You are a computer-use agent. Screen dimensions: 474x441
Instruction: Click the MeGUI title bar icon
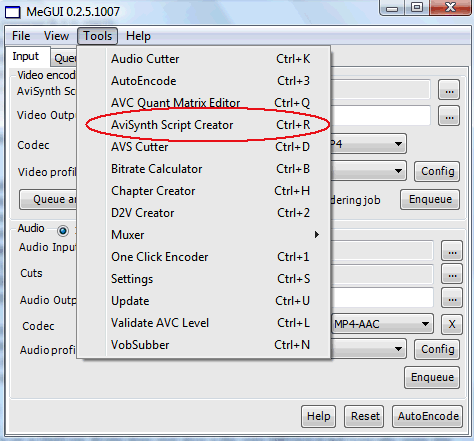[13, 12]
